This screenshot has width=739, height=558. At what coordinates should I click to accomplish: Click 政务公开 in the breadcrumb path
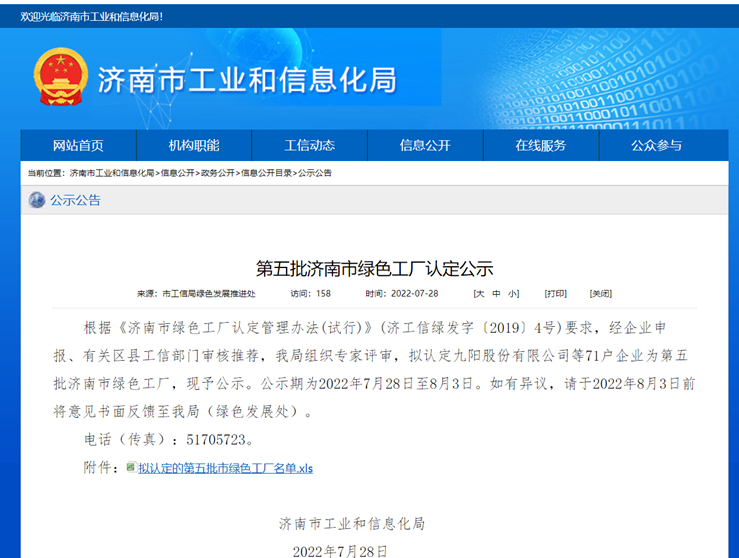click(x=218, y=173)
